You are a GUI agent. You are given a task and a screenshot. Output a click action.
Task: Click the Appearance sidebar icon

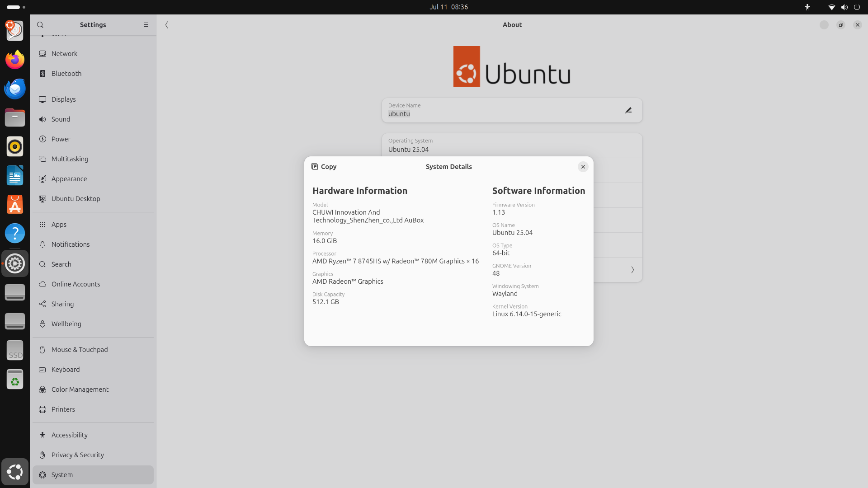click(42, 179)
